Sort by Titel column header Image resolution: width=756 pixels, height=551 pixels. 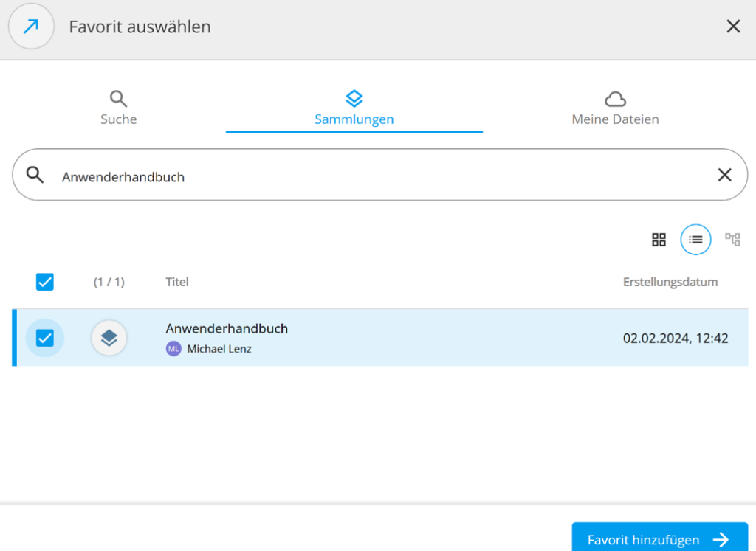177,282
